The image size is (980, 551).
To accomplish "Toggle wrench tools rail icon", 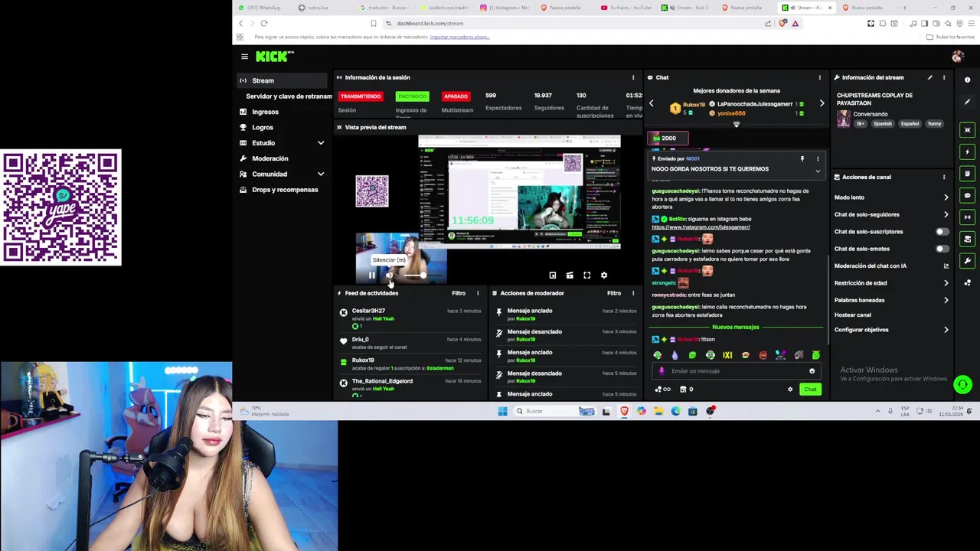I will [x=968, y=261].
